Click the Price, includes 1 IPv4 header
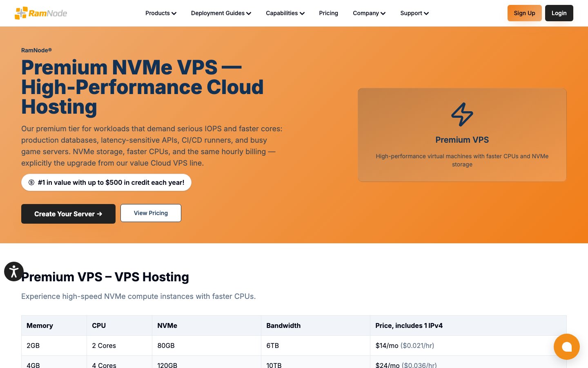Image resolution: width=588 pixels, height=368 pixels. coord(468,325)
